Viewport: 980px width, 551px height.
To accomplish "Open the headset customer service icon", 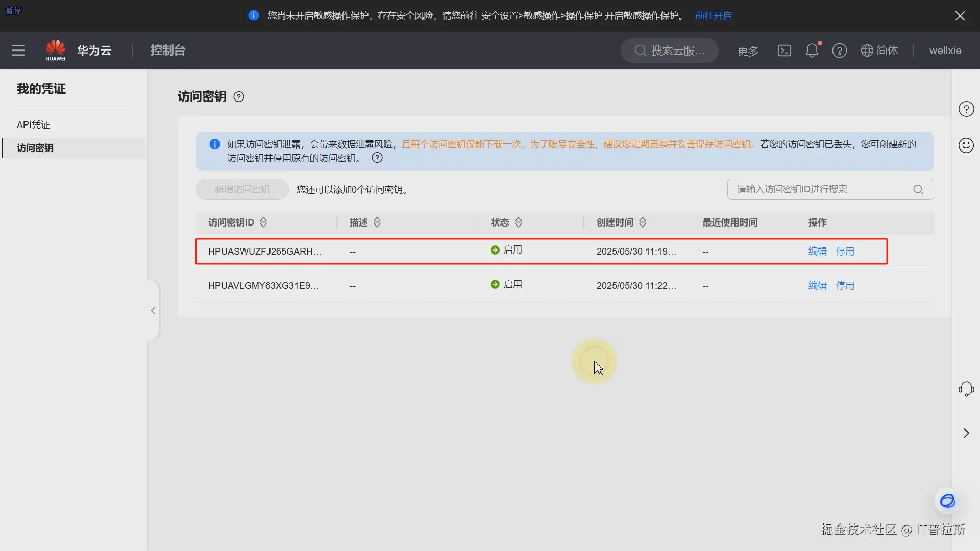I will [966, 389].
